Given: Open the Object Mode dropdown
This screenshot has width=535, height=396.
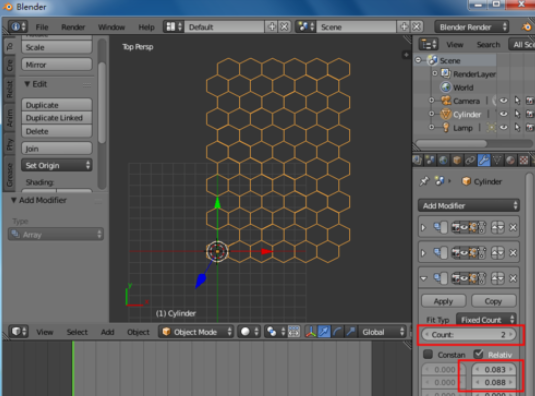Looking at the screenshot, I should click(196, 332).
